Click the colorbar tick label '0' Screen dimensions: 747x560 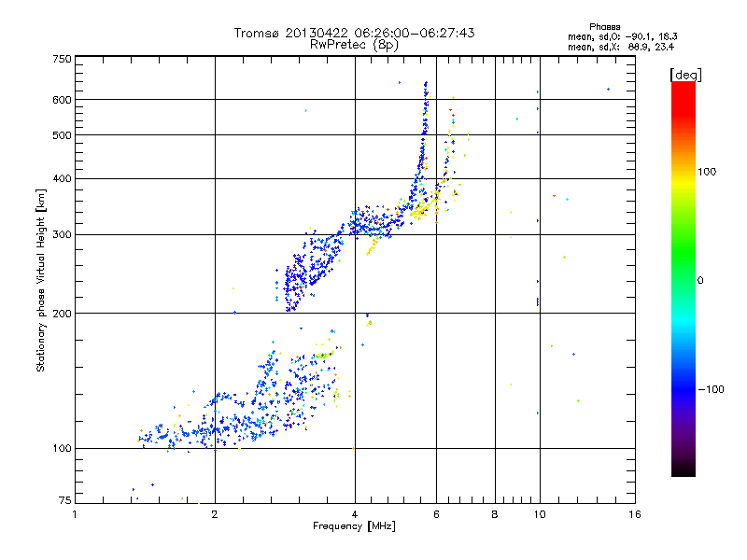click(700, 281)
